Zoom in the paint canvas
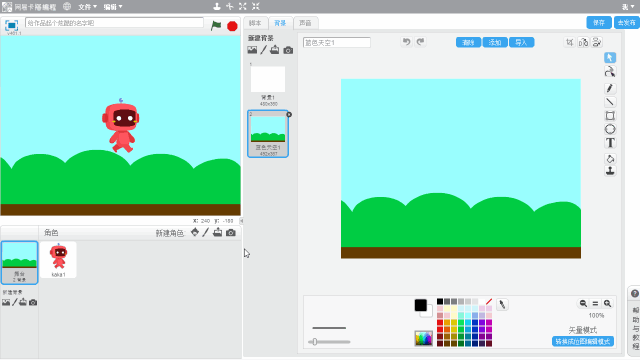This screenshot has height=360, width=640. click(607, 303)
